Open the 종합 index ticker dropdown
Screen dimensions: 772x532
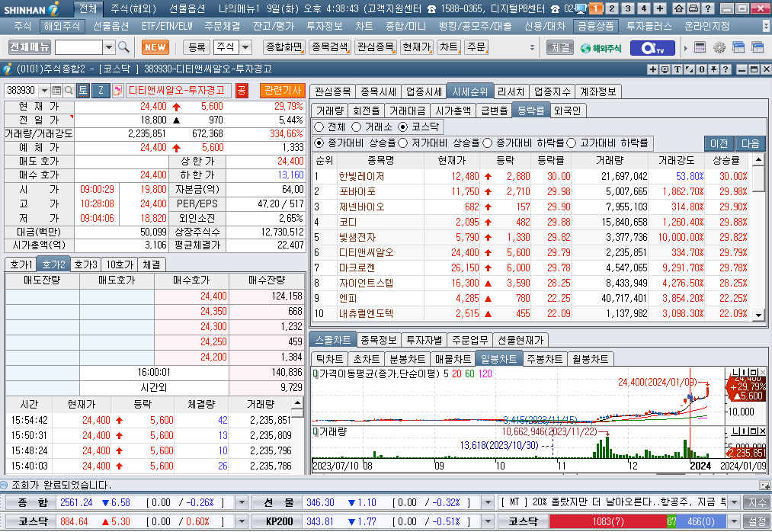point(242,503)
